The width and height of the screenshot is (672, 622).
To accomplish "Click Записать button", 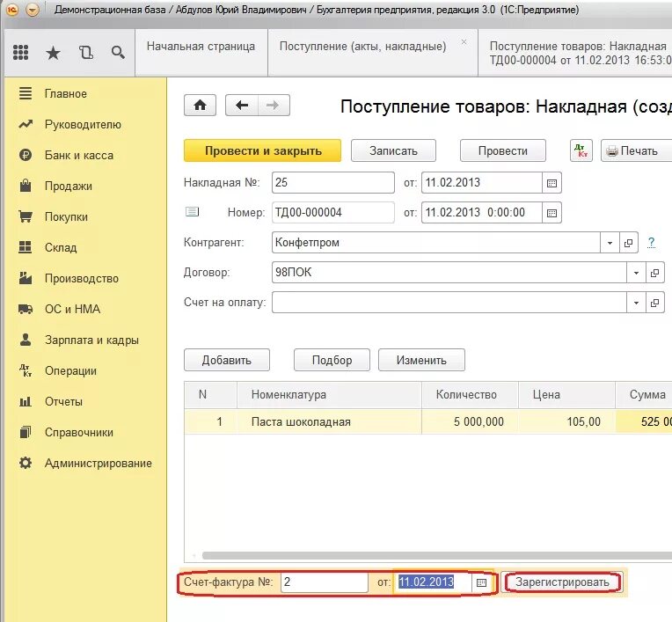I will 393,150.
